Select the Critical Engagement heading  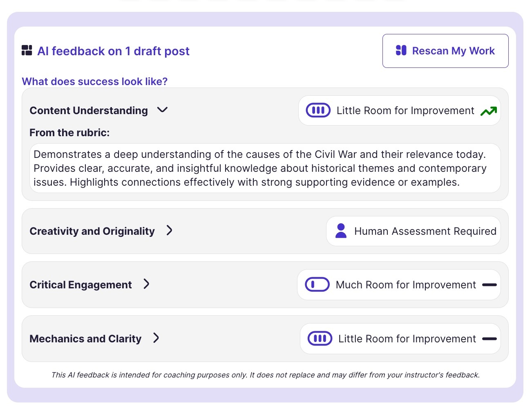click(x=80, y=285)
